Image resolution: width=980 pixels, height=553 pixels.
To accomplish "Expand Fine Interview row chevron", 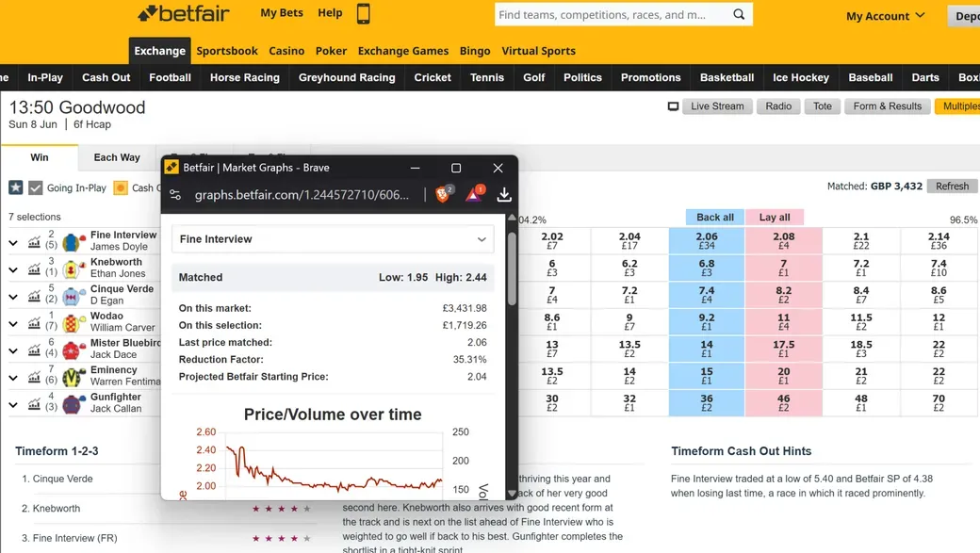I will 13,242.
